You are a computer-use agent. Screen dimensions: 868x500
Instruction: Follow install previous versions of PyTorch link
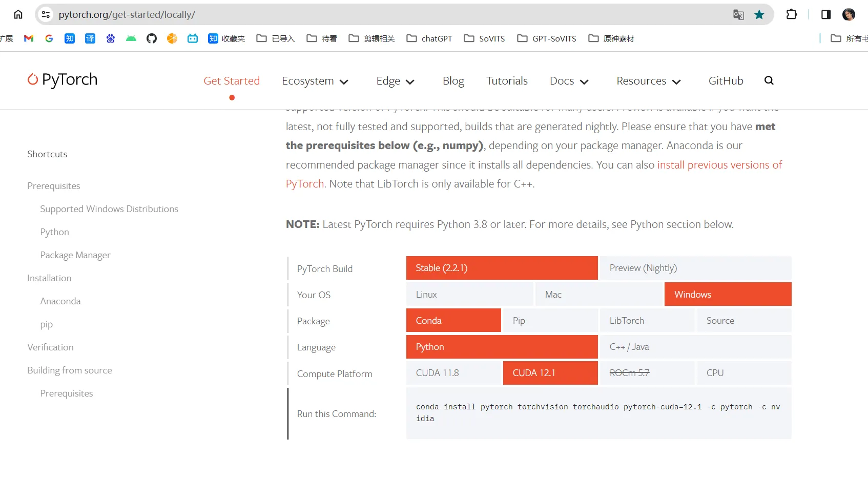[719, 165]
